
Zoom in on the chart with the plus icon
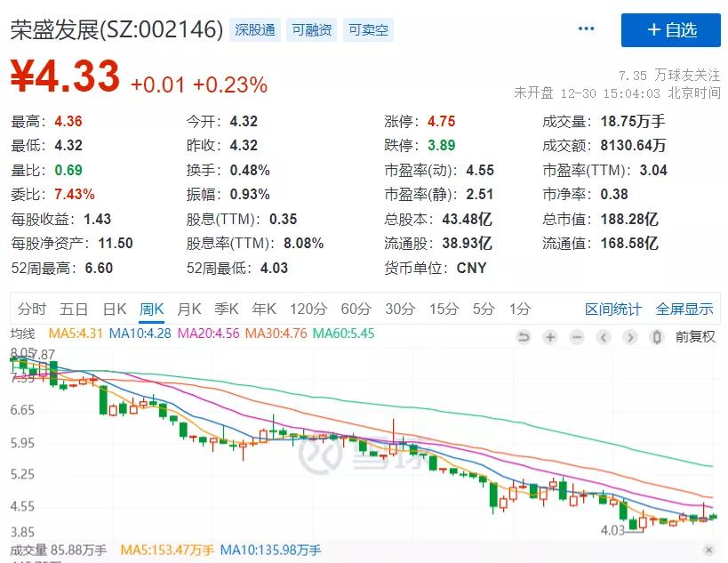click(550, 338)
